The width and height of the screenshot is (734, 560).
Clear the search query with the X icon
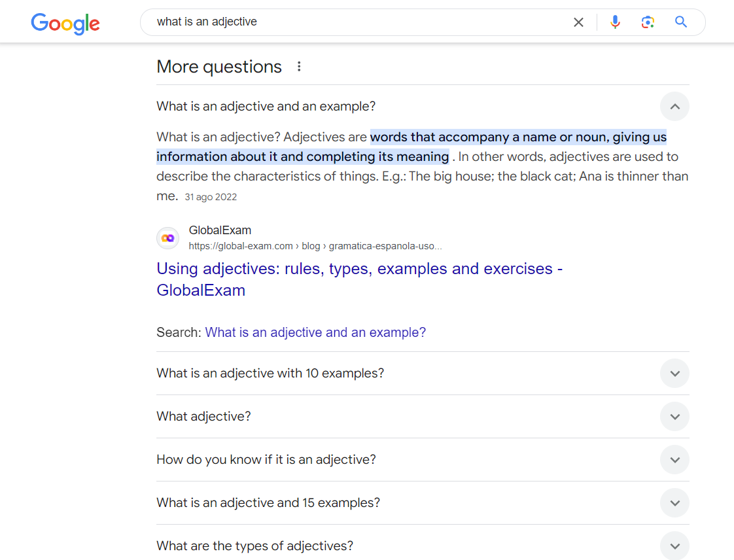578,22
